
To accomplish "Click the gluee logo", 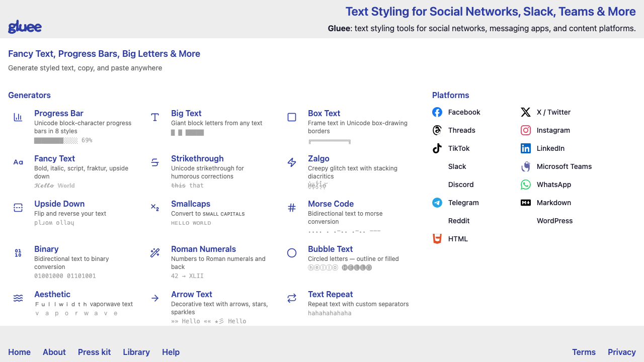I will 25,27.
